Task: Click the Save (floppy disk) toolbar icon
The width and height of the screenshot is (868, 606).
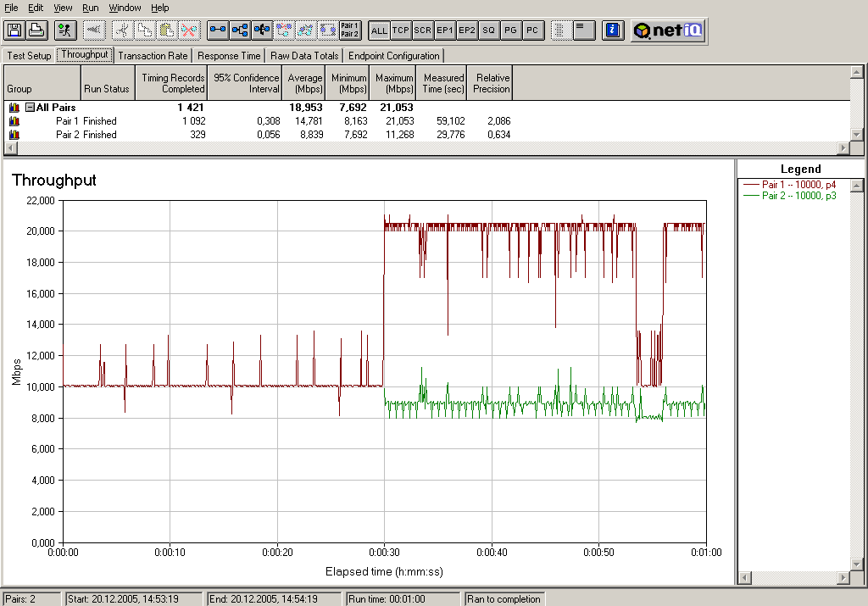Action: point(14,31)
